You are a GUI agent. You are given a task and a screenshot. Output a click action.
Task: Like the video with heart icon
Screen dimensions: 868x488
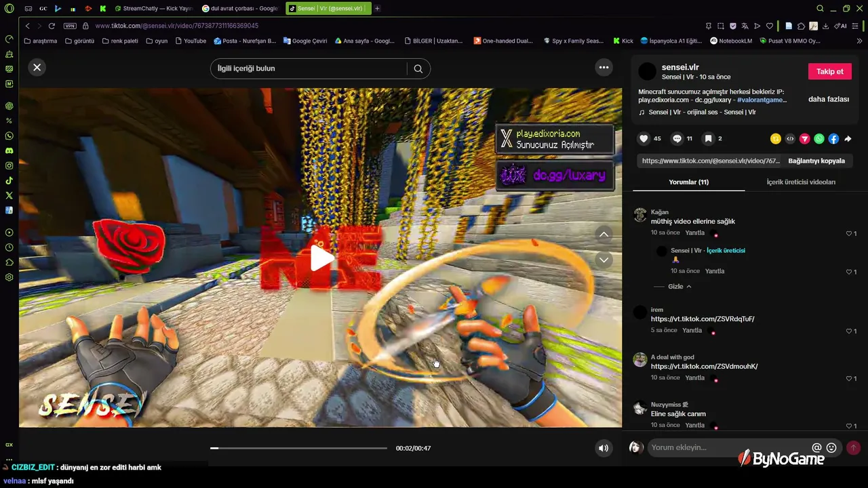pos(644,138)
